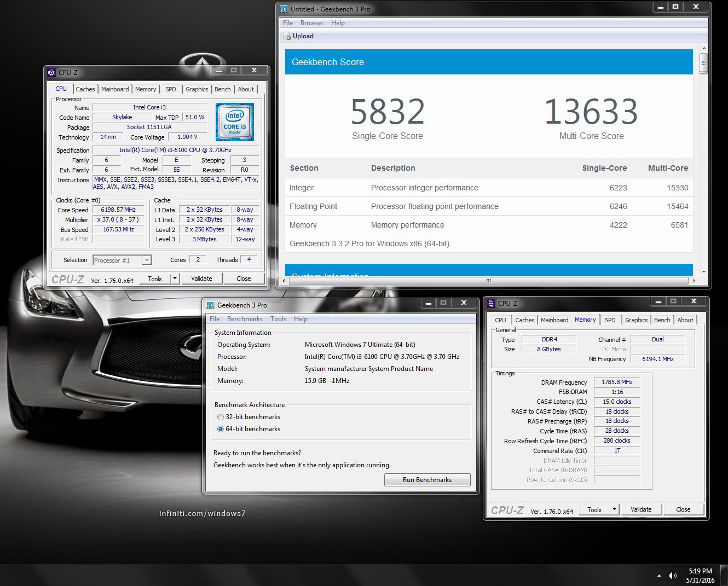Screen dimensions: 728x586
Task: Open Help menu in Geekbench system info window
Action: point(301,319)
